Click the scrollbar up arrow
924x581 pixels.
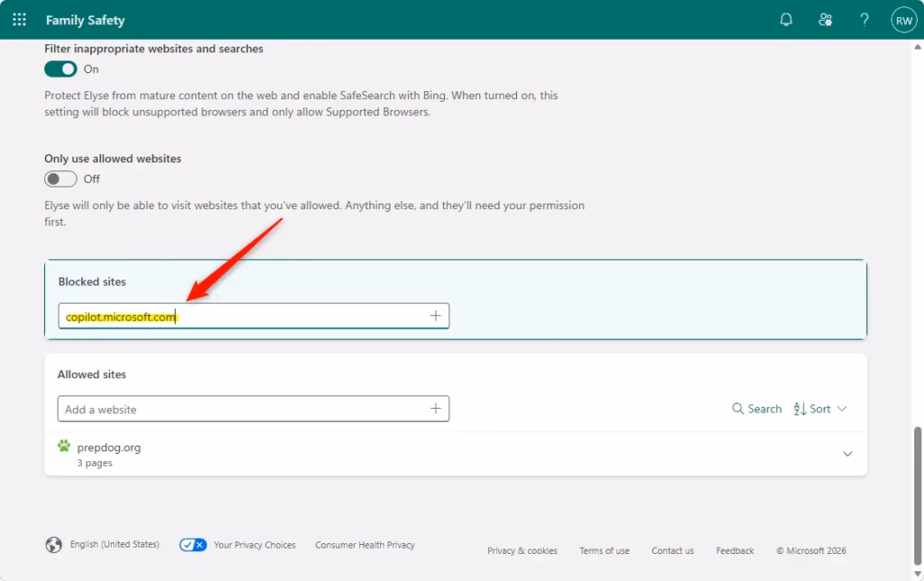918,47
